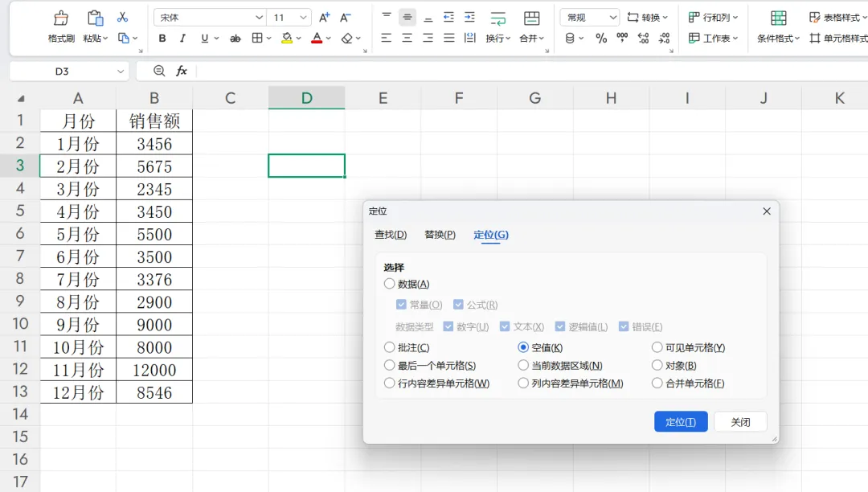Center cell text horizontally
The image size is (868, 492).
coord(407,39)
